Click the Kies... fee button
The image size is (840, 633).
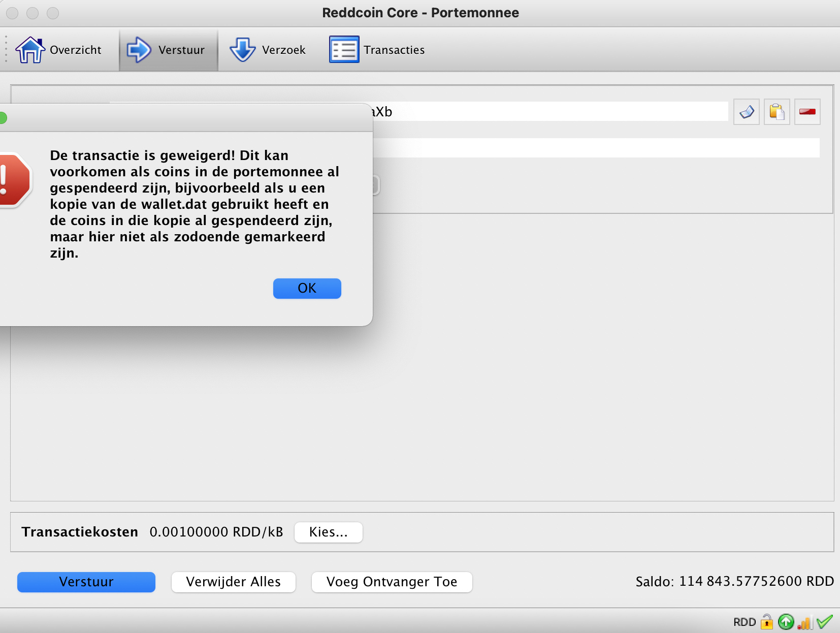[x=329, y=532]
